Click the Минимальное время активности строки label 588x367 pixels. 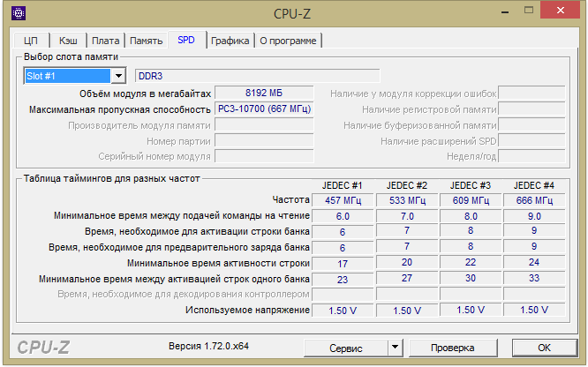[x=218, y=263]
